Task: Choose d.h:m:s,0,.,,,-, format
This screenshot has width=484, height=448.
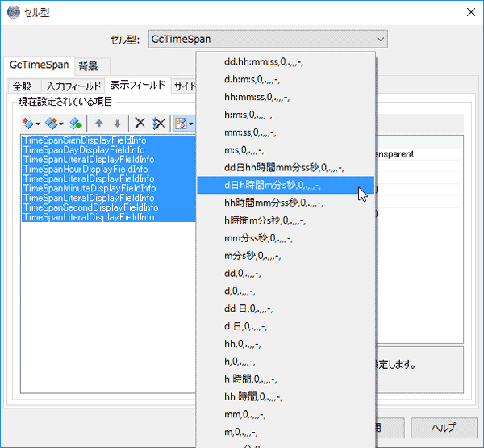Action: 286,79
